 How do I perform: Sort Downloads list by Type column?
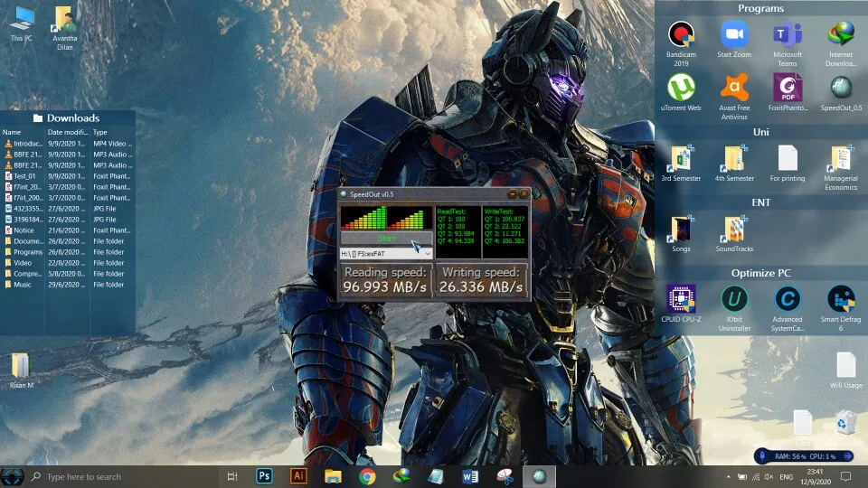112,132
